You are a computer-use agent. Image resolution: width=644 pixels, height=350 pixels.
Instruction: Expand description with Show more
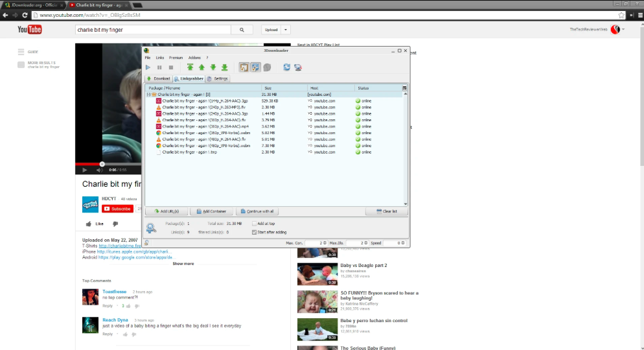[x=183, y=264]
